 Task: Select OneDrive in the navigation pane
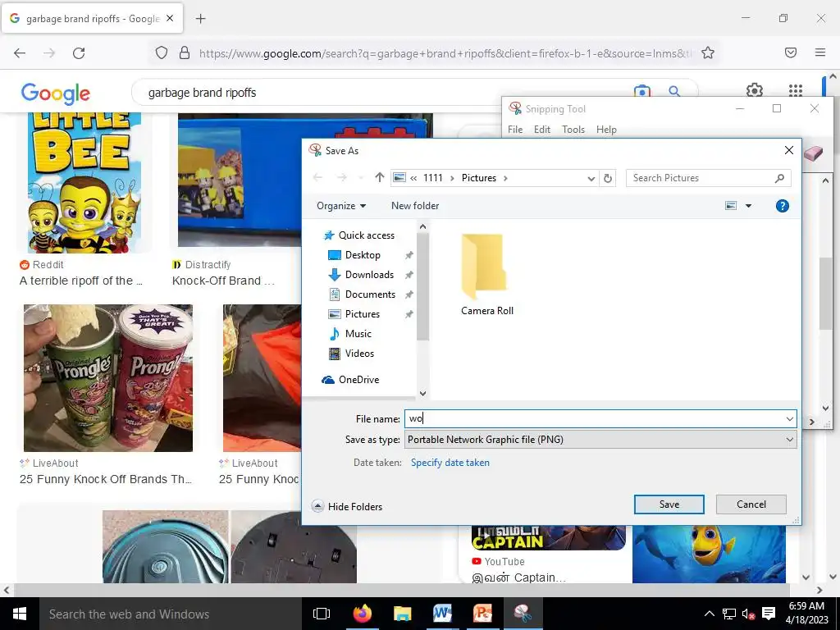[351, 379]
